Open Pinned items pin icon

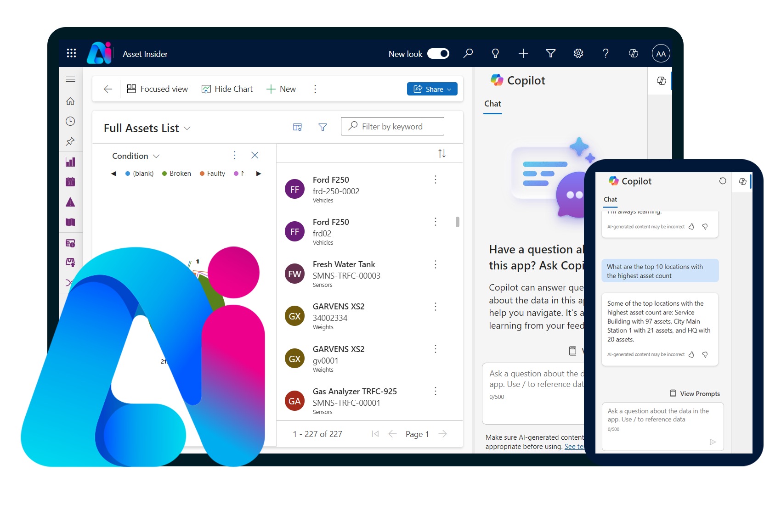click(70, 141)
